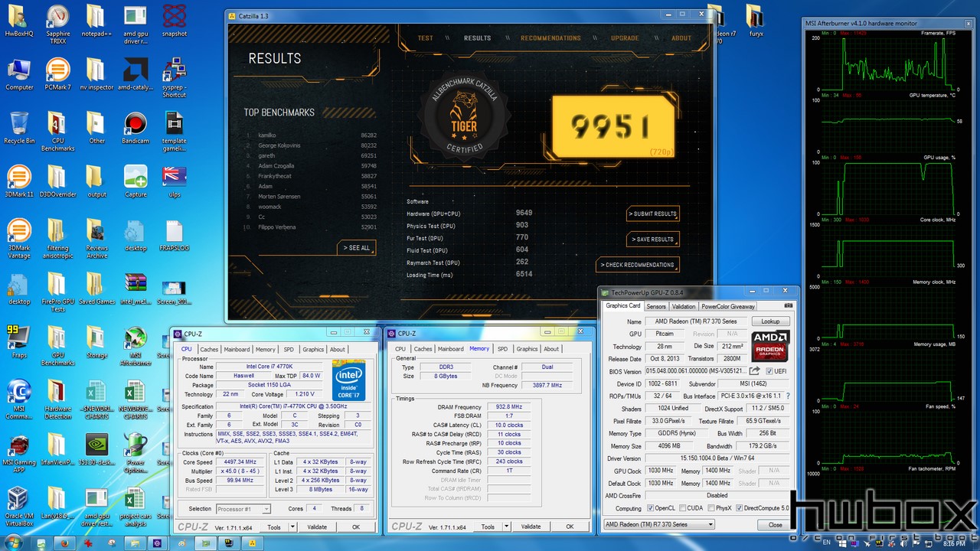Click the AMD Radeon Graphics logo in GPU-Z
Screen dimensions: 980x551
(x=770, y=346)
